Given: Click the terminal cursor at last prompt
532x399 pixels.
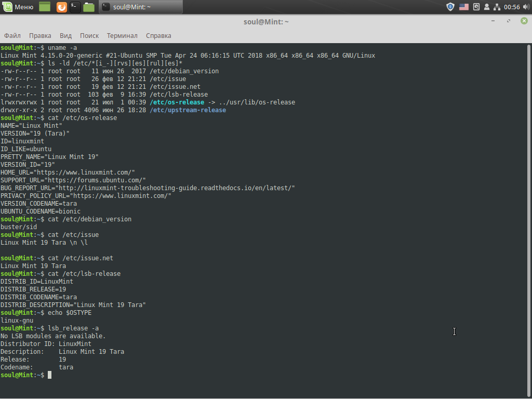Looking at the screenshot, I should [x=49, y=375].
